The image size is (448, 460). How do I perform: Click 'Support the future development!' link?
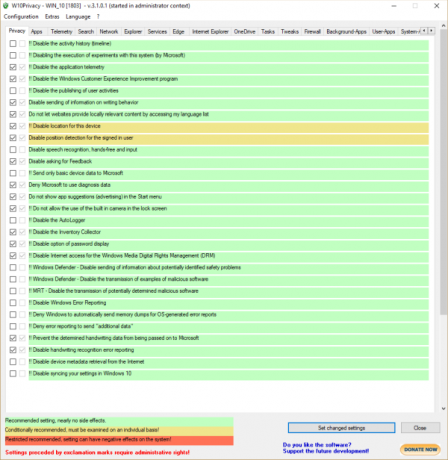click(326, 451)
